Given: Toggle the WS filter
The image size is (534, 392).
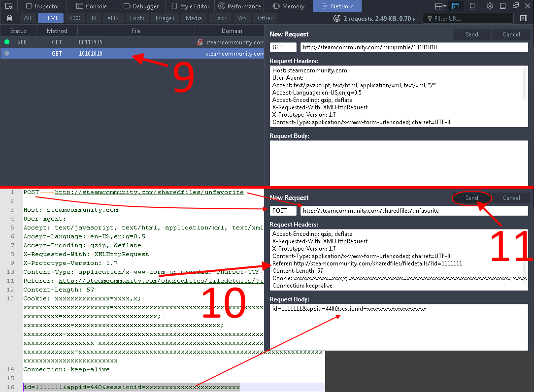Looking at the screenshot, I should point(242,18).
